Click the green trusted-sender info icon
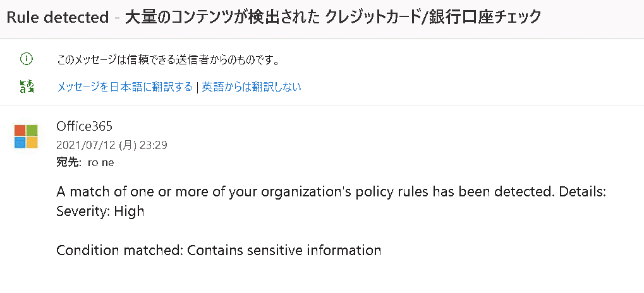Screen dimensions: 644x293 (x=27, y=60)
